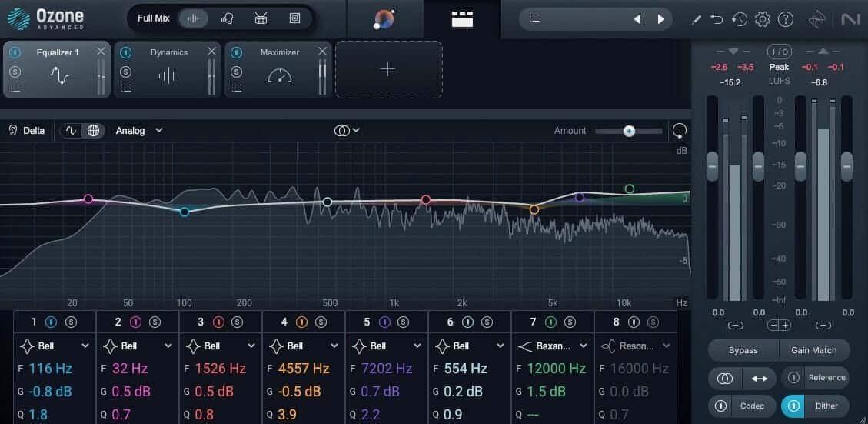
Task: Go to next preset arrow
Action: tap(661, 19)
